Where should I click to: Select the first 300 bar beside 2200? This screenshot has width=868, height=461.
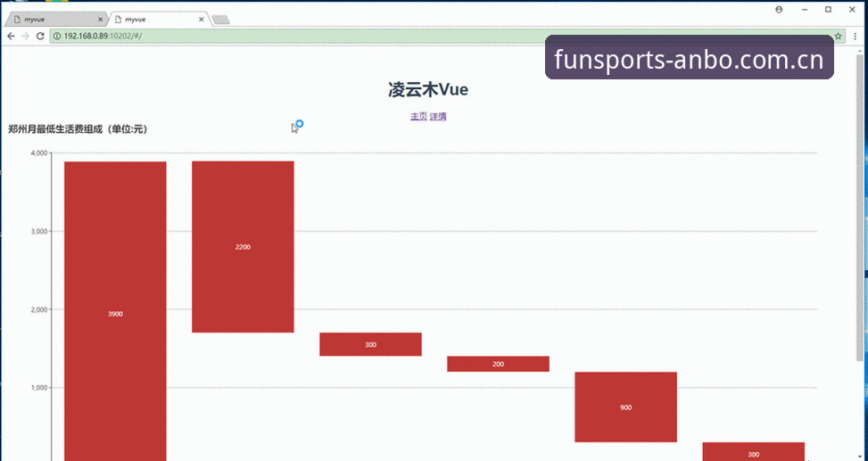370,344
